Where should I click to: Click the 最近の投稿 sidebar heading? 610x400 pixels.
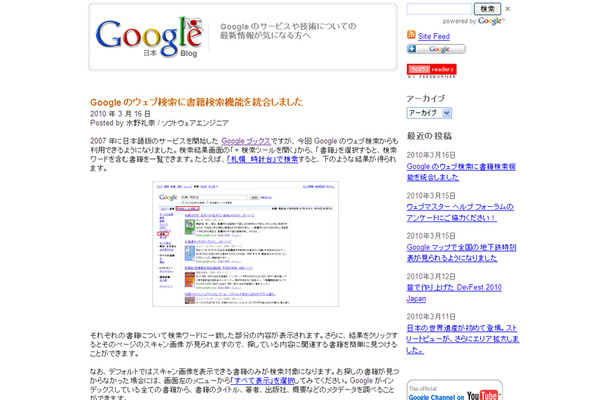(x=429, y=136)
